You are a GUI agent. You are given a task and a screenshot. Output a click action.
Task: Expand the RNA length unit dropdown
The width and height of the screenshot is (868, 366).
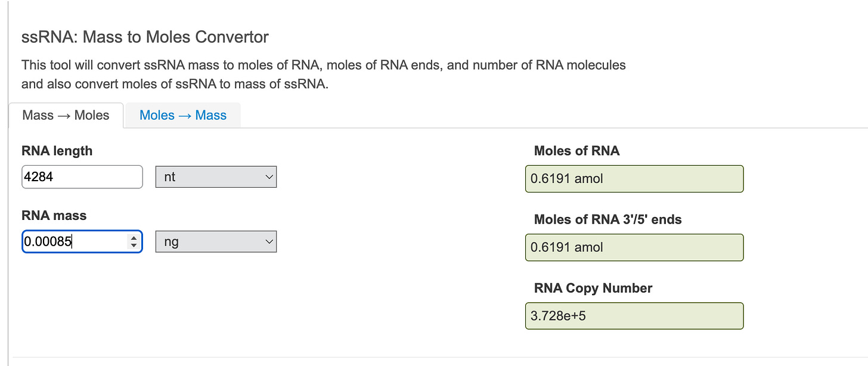coord(216,177)
